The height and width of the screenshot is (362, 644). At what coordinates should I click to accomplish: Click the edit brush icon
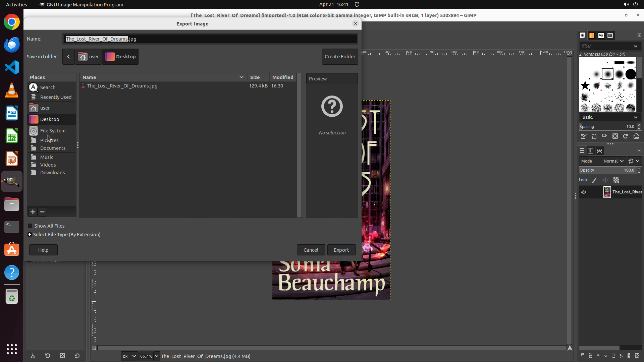[584, 136]
